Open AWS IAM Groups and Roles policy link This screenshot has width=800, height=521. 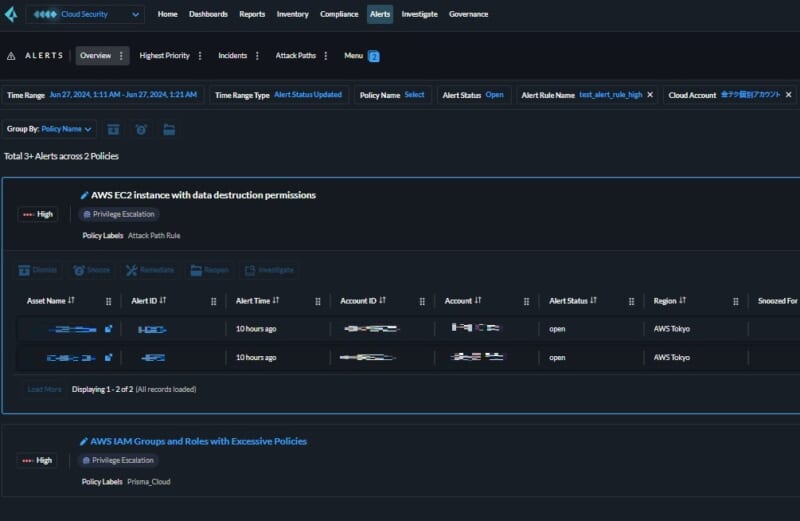point(198,441)
